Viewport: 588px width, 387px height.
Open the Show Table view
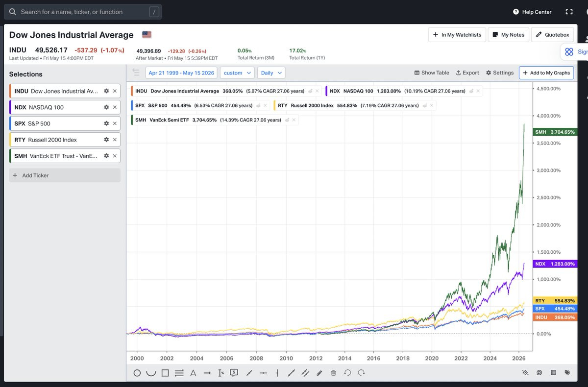(x=432, y=73)
